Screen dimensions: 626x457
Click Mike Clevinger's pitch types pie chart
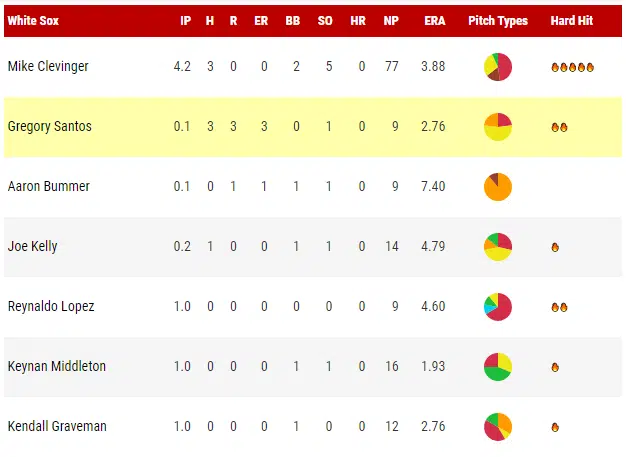click(498, 67)
